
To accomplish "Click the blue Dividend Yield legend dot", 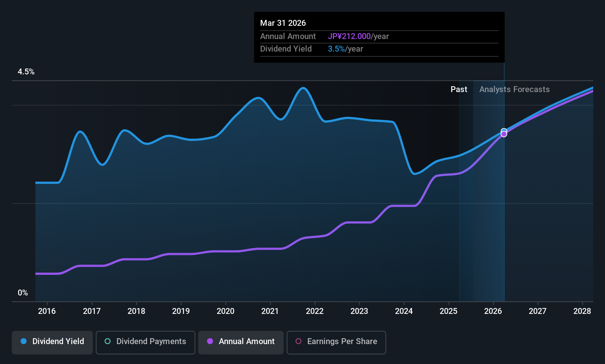I will [x=24, y=341].
